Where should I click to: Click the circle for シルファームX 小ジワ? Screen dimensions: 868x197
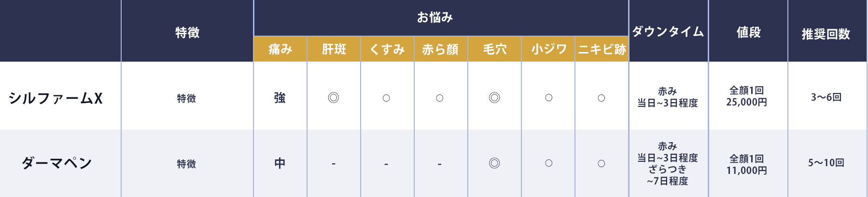coord(549,98)
